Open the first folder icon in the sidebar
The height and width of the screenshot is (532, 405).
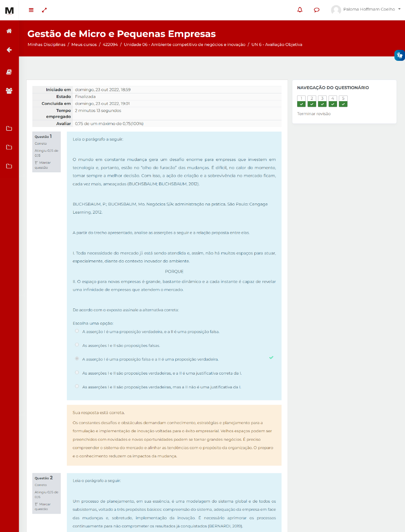[9, 128]
